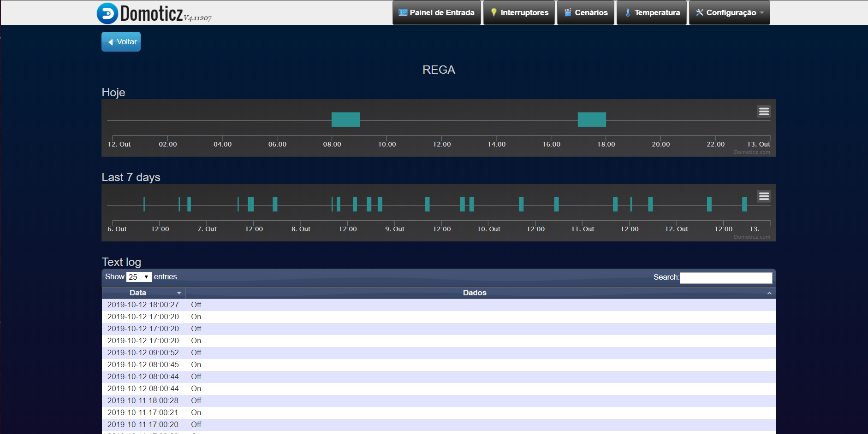The height and width of the screenshot is (434, 868).
Task: Click the Domoticz logo icon
Action: coord(107,13)
